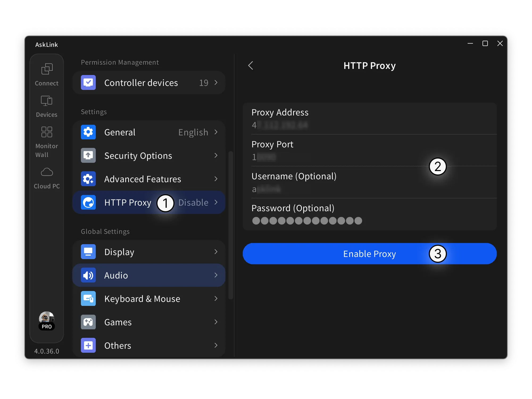The height and width of the screenshot is (399, 532).
Task: Open the Connect panel icon in sidebar
Action: [x=47, y=69]
